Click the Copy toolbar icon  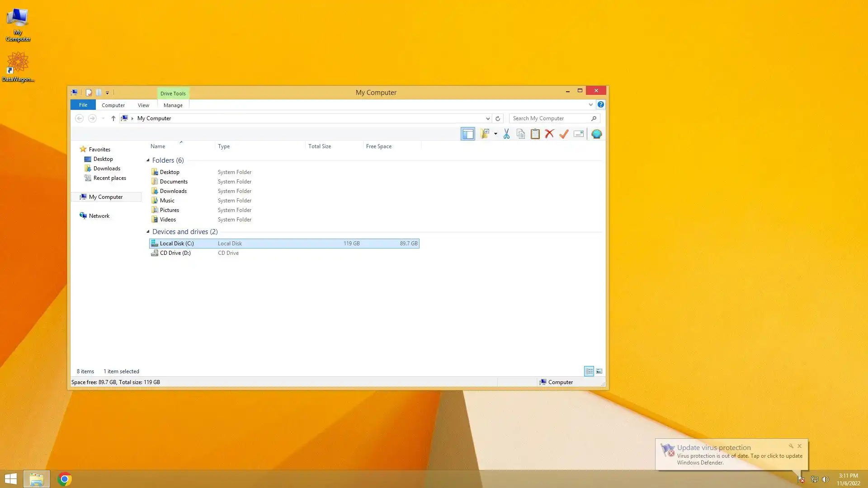(x=521, y=134)
